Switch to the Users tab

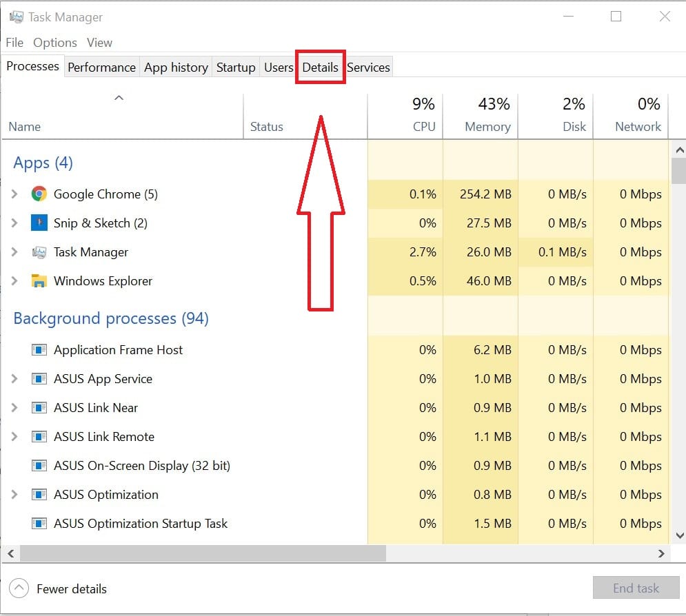[279, 68]
